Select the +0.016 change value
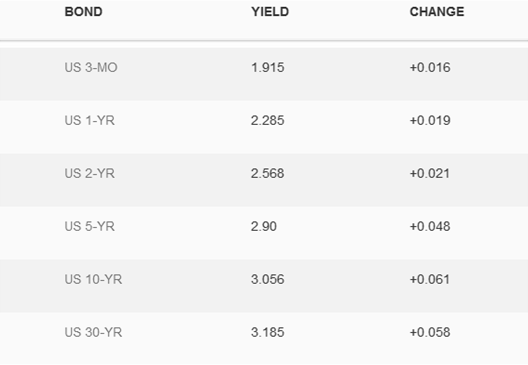 [x=430, y=67]
